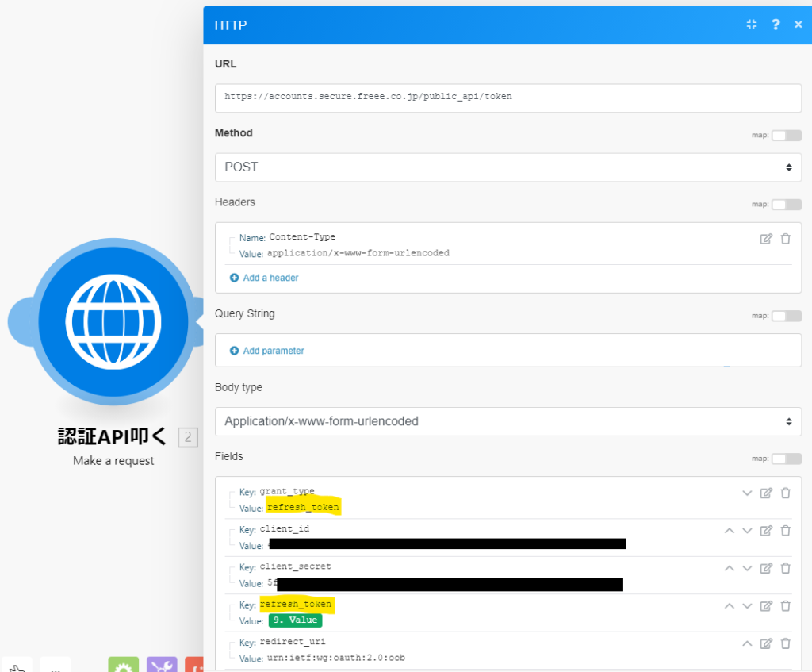Image resolution: width=812 pixels, height=672 pixels.
Task: Move the client_id field up
Action: (x=729, y=530)
